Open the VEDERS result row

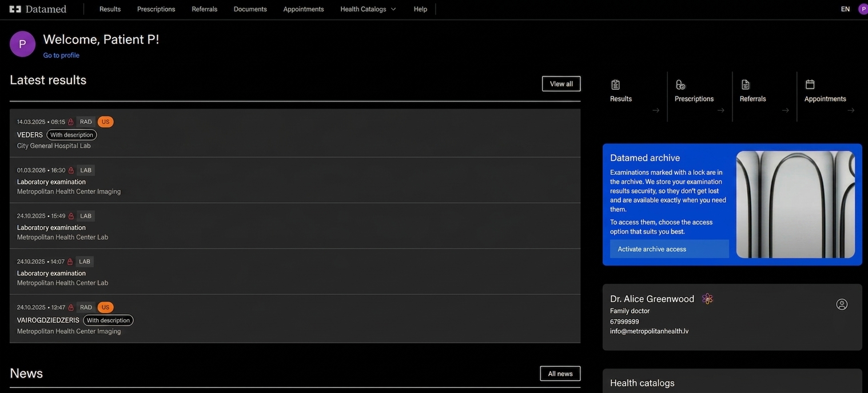click(x=295, y=133)
